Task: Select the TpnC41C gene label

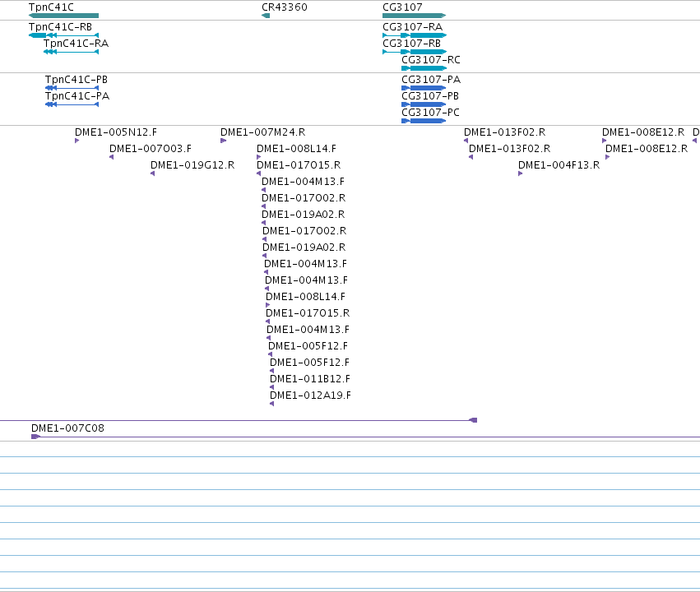Action: pos(51,7)
